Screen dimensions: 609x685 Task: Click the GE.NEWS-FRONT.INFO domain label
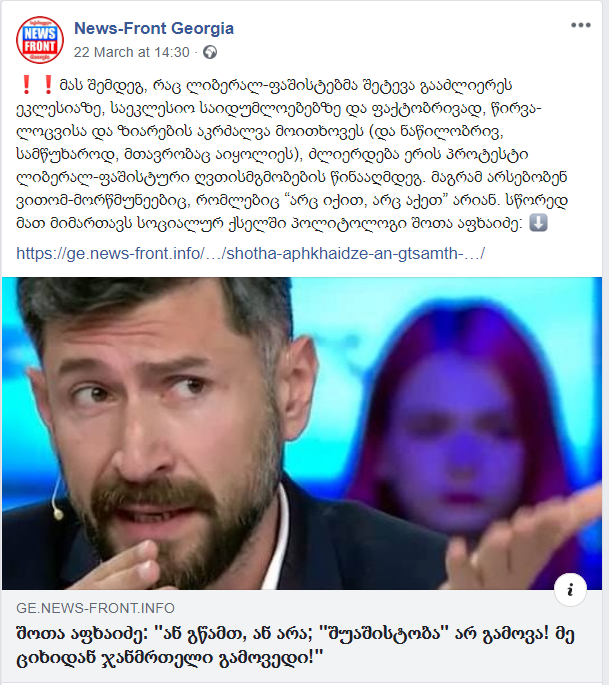(95, 608)
